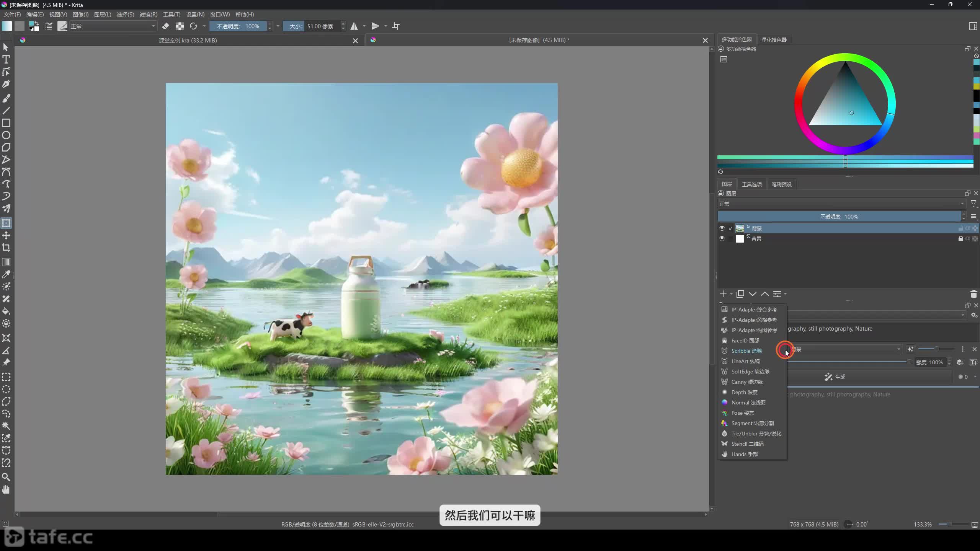Select the Gradient tool

[6, 262]
